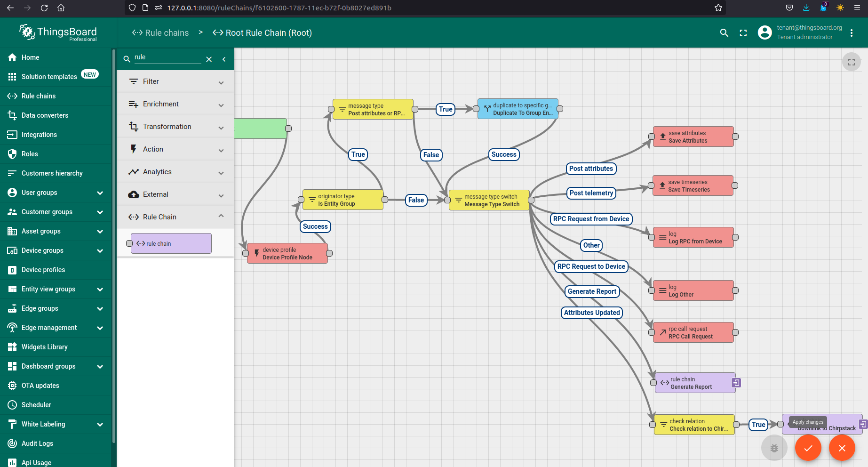Select the Device Profile Node
868x467 pixels.
coord(287,253)
